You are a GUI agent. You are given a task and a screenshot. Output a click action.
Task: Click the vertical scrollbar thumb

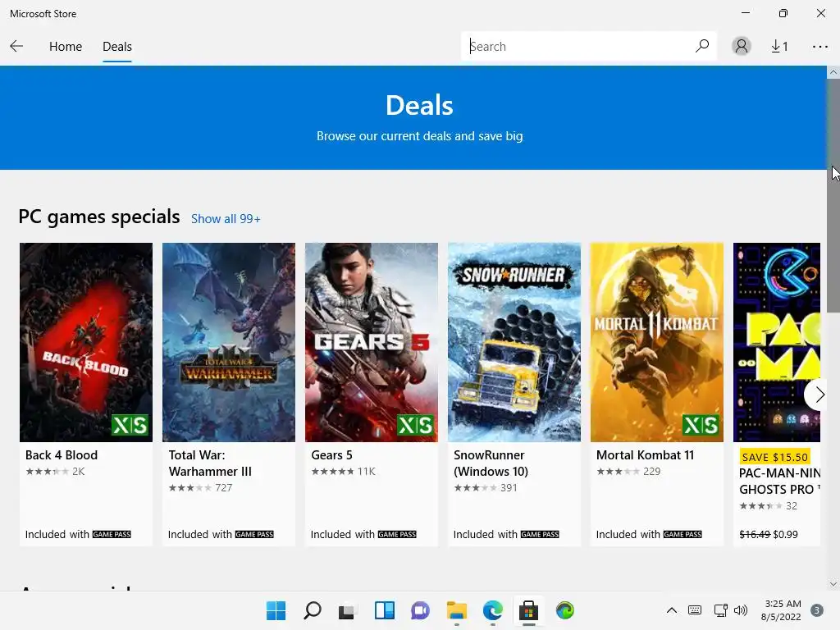coord(833,196)
